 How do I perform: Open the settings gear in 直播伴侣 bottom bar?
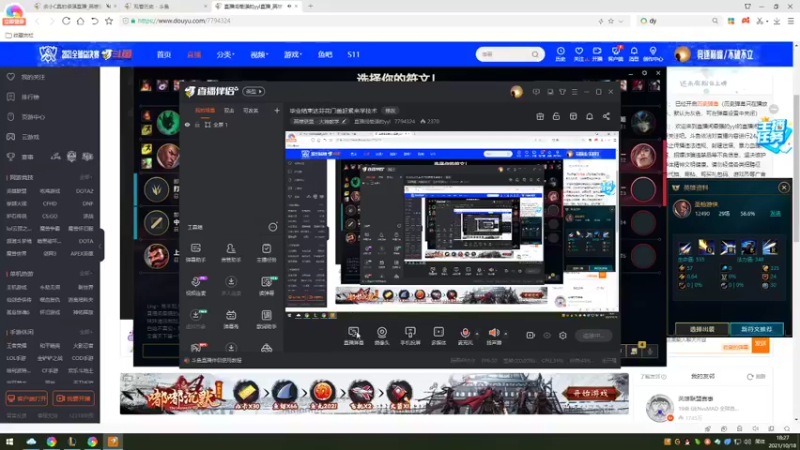[x=563, y=336]
